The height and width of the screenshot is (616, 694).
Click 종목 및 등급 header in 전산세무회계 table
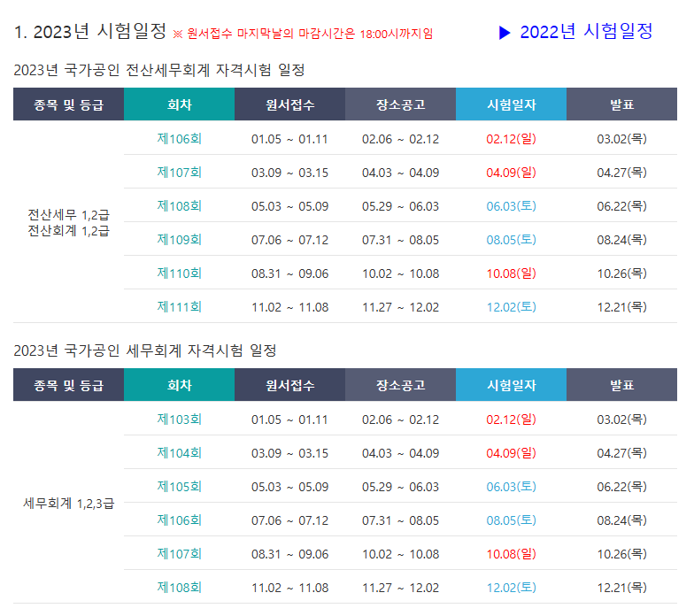tap(69, 104)
